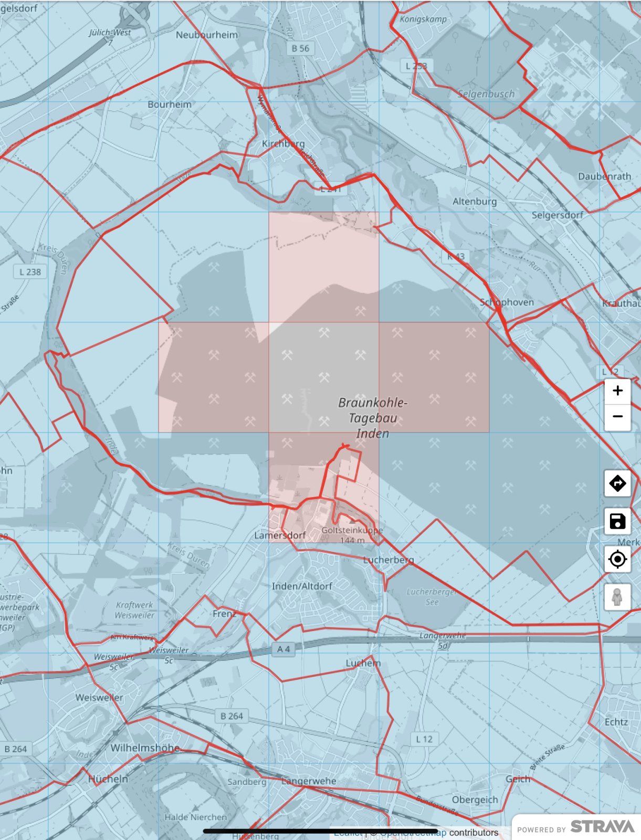
Task: Select the Street View pegman icon
Action: 617,597
